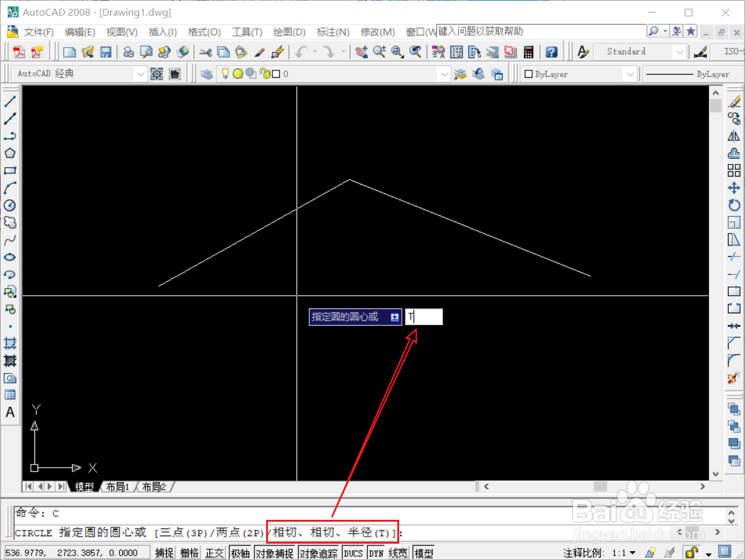Select the Table tool
The width and height of the screenshot is (745, 560).
point(10,394)
